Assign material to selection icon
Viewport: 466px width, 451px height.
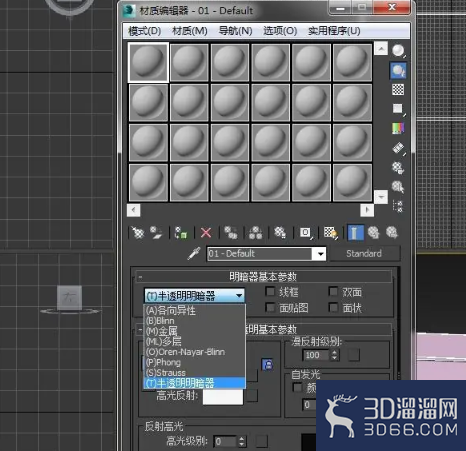pos(181,232)
